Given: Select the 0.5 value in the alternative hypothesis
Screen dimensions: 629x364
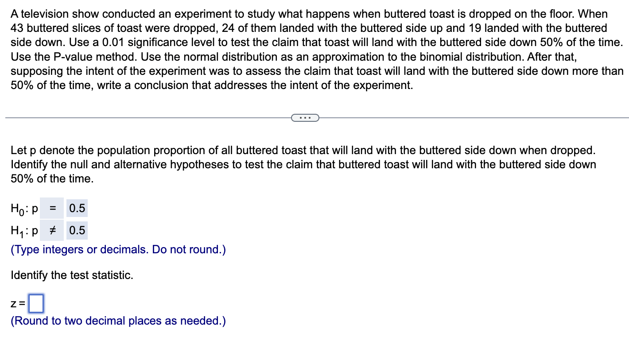Looking at the screenshot, I should tap(77, 230).
